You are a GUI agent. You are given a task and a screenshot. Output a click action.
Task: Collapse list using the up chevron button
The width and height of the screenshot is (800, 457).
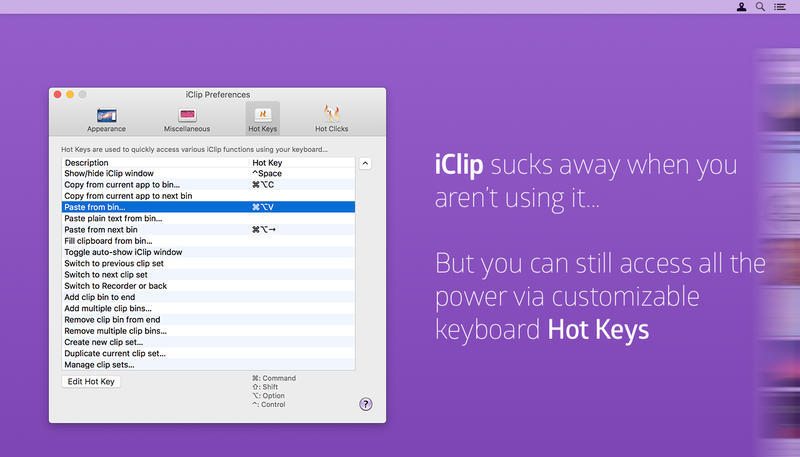pyautogui.click(x=365, y=163)
